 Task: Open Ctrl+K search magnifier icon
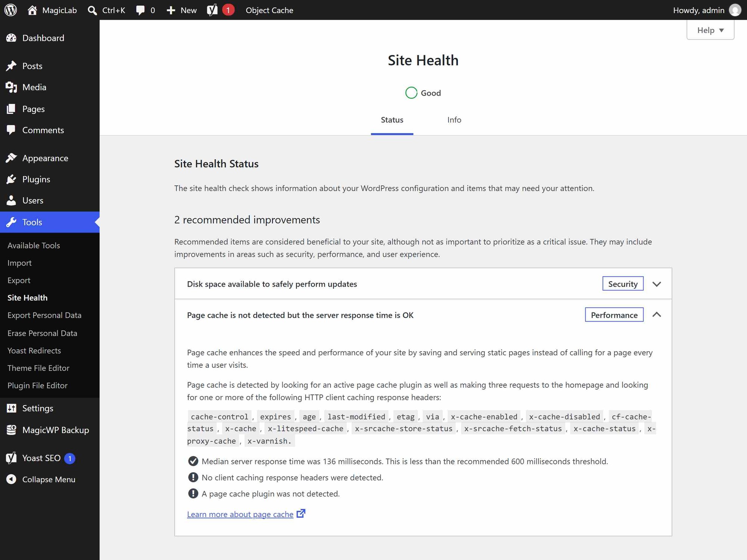pyautogui.click(x=92, y=10)
